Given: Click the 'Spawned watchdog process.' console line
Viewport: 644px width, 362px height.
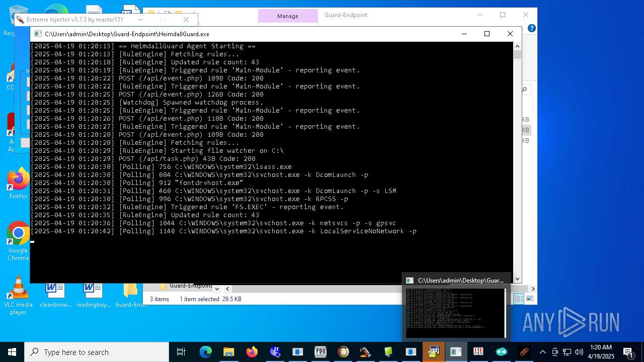Looking at the screenshot, I should [x=147, y=103].
